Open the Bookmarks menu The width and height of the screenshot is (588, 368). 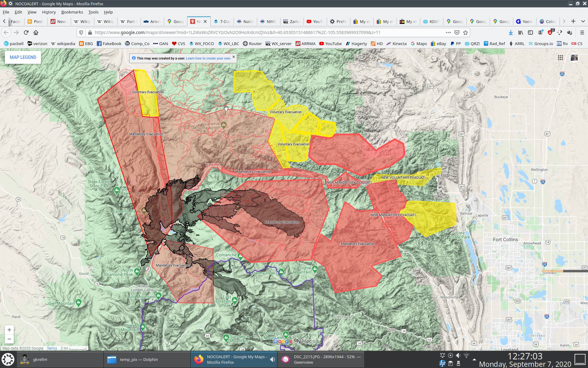coord(72,12)
